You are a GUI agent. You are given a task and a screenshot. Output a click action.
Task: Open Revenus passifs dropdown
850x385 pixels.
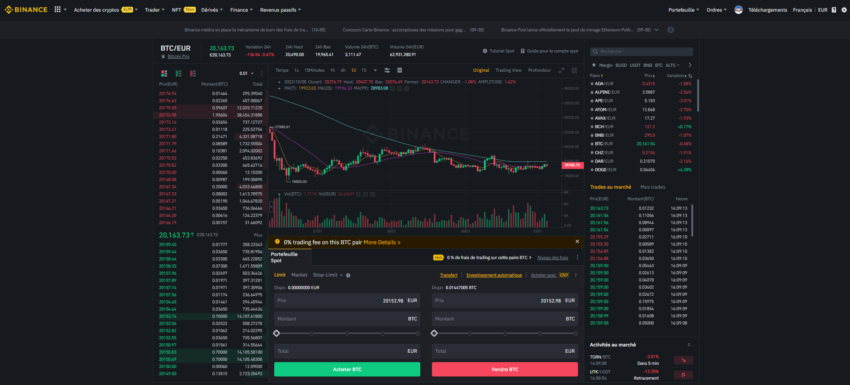pos(280,10)
